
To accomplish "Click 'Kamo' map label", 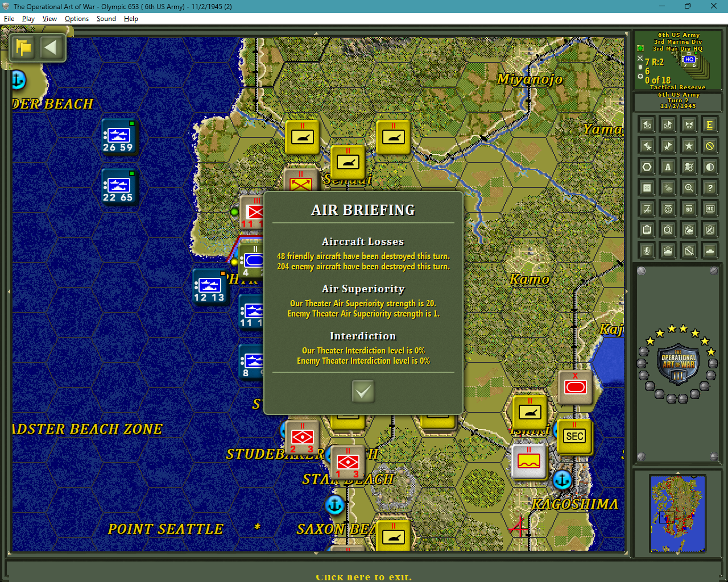I will pyautogui.click(x=530, y=279).
